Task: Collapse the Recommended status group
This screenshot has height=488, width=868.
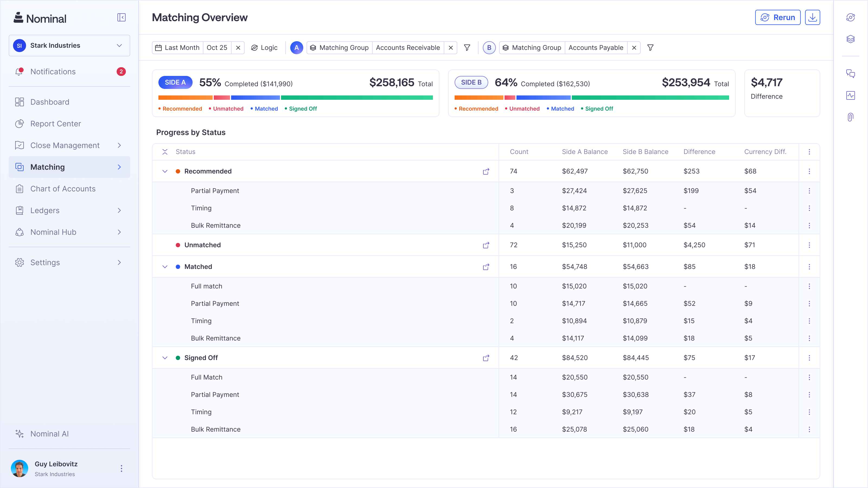Action: click(x=165, y=171)
